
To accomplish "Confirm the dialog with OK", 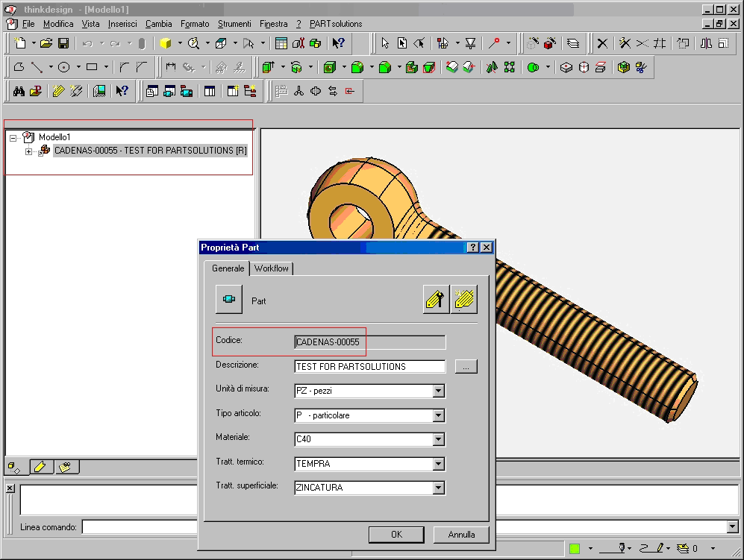I will tap(396, 535).
